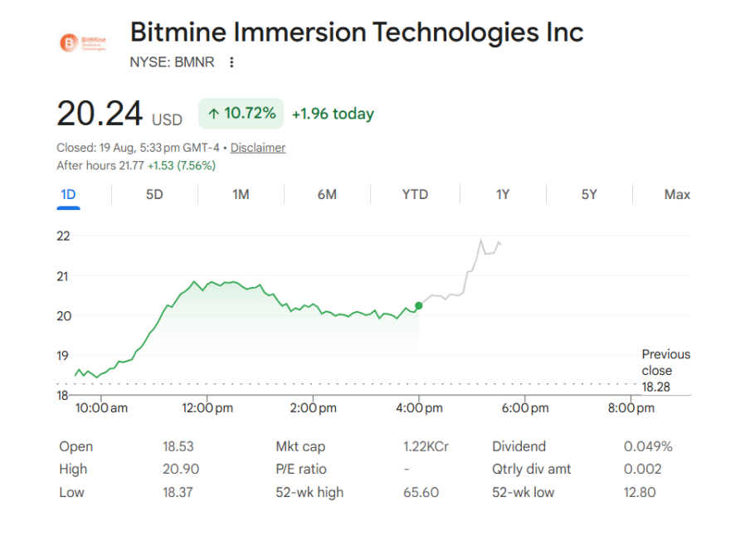This screenshot has height=560, width=745.
Task: Open the Disclaimer link
Action: click(x=258, y=148)
